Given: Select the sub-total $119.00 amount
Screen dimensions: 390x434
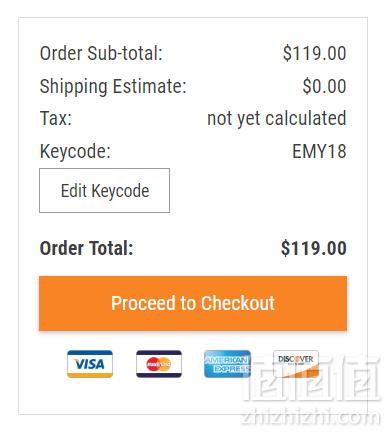Looking at the screenshot, I should point(314,53).
